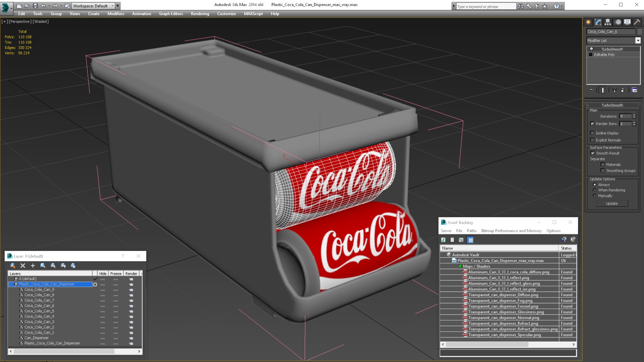This screenshot has height=362, width=644.
Task: Click the Render Iters spinner arrows
Action: coord(634,124)
